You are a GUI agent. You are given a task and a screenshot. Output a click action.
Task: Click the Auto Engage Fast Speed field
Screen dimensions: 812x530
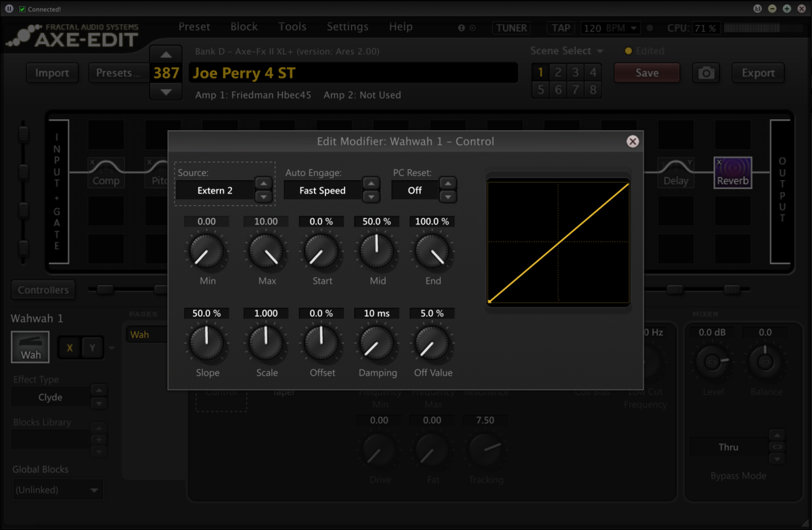tap(322, 191)
